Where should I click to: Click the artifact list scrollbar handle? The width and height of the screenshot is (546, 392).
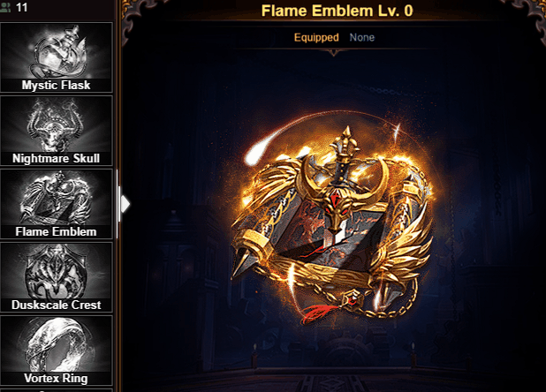click(x=118, y=204)
